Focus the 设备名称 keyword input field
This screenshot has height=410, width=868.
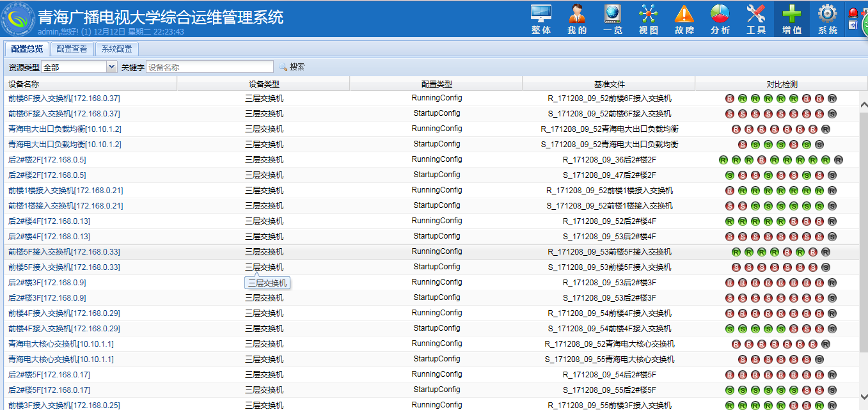coord(210,67)
